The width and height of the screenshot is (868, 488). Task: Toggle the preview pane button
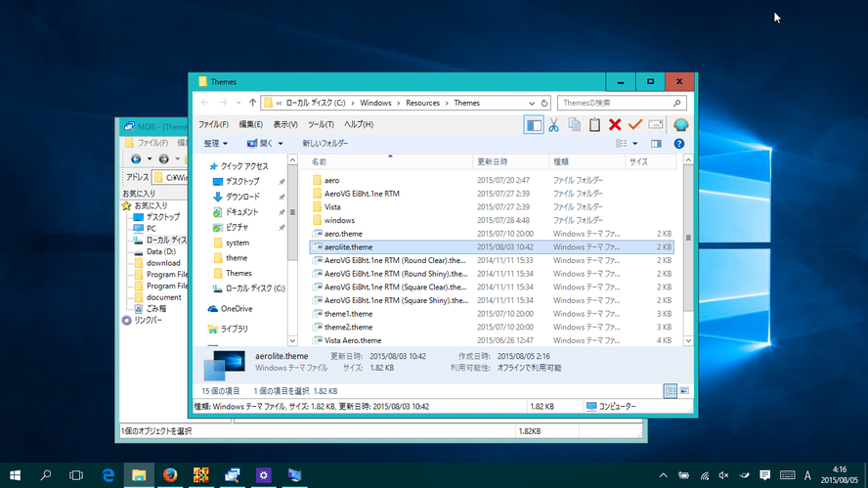click(656, 144)
